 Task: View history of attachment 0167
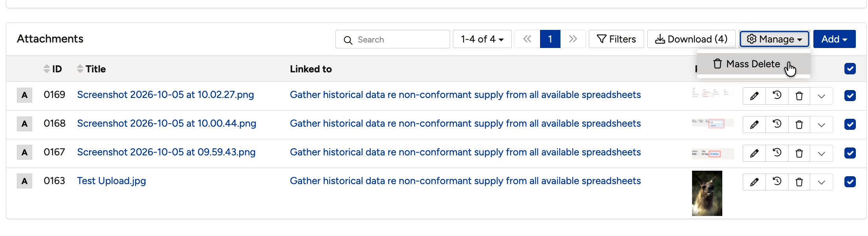coord(777,153)
